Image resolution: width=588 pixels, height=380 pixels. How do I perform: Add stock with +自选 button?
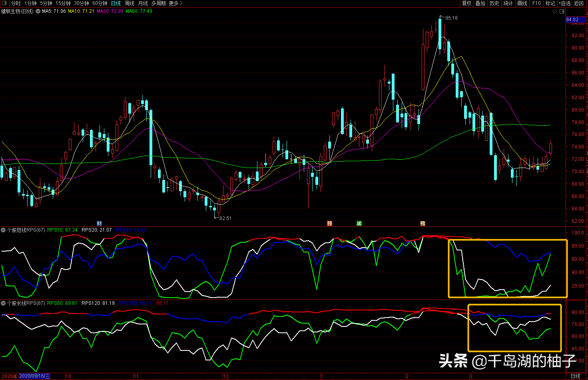[x=564, y=3]
